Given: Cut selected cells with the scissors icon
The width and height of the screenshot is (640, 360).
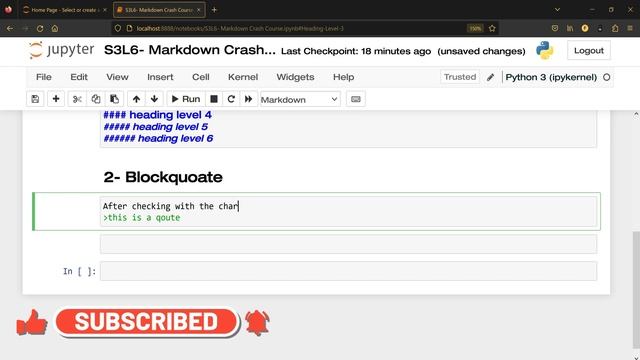Looking at the screenshot, I should click(77, 99).
